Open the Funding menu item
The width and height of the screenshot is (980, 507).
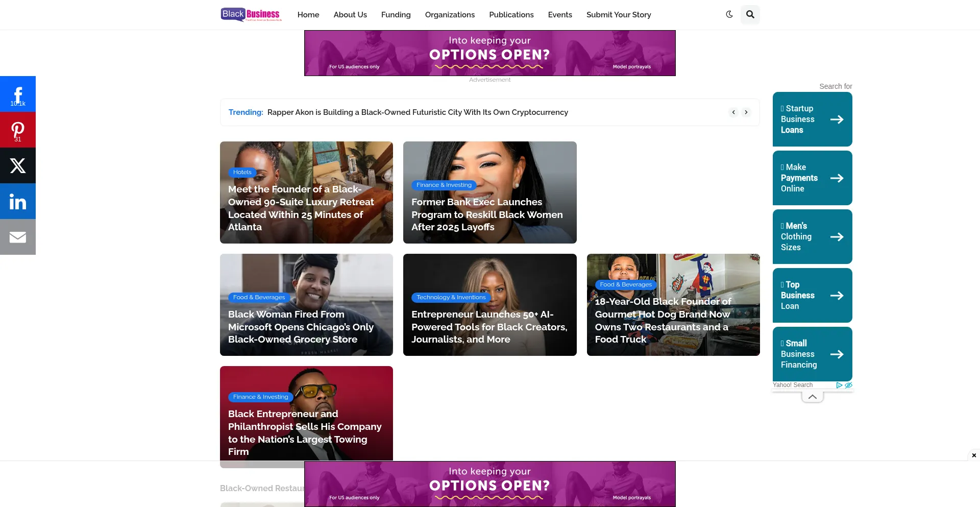396,15
